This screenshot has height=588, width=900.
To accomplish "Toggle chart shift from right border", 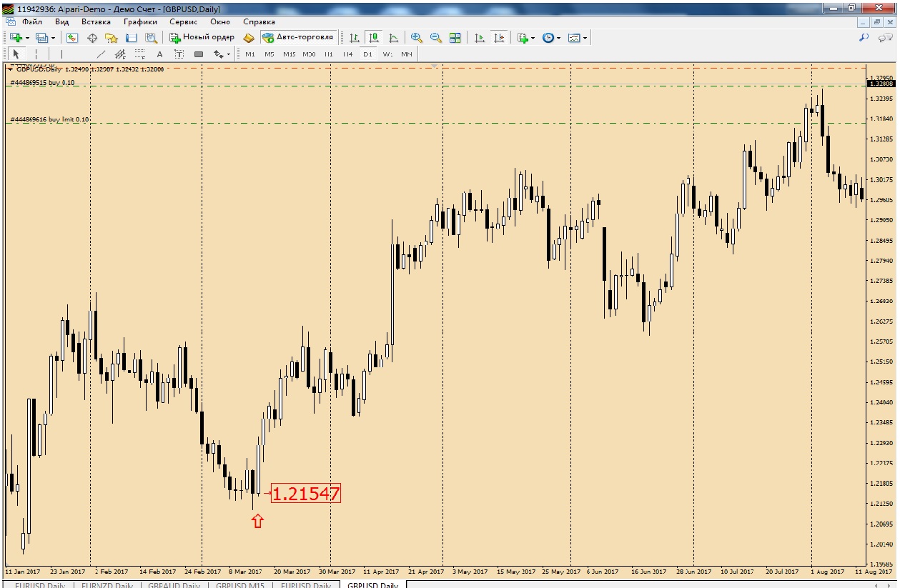I will coord(499,37).
